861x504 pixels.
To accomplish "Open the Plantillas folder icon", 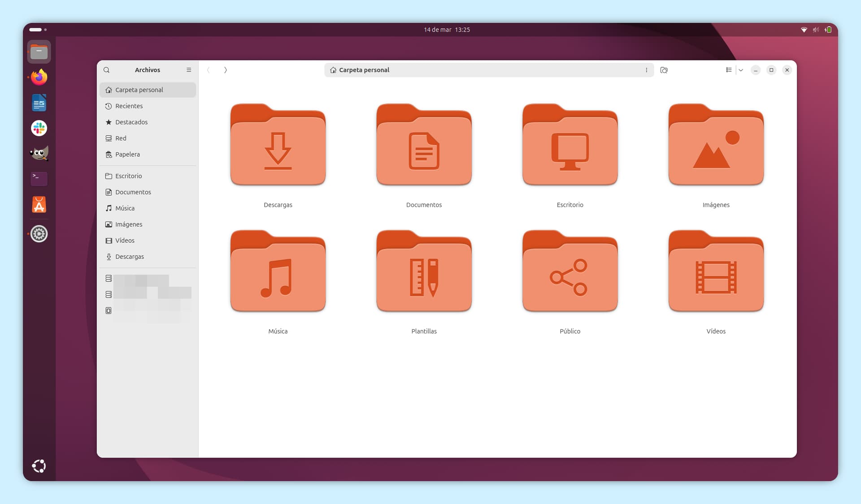I will point(424,271).
